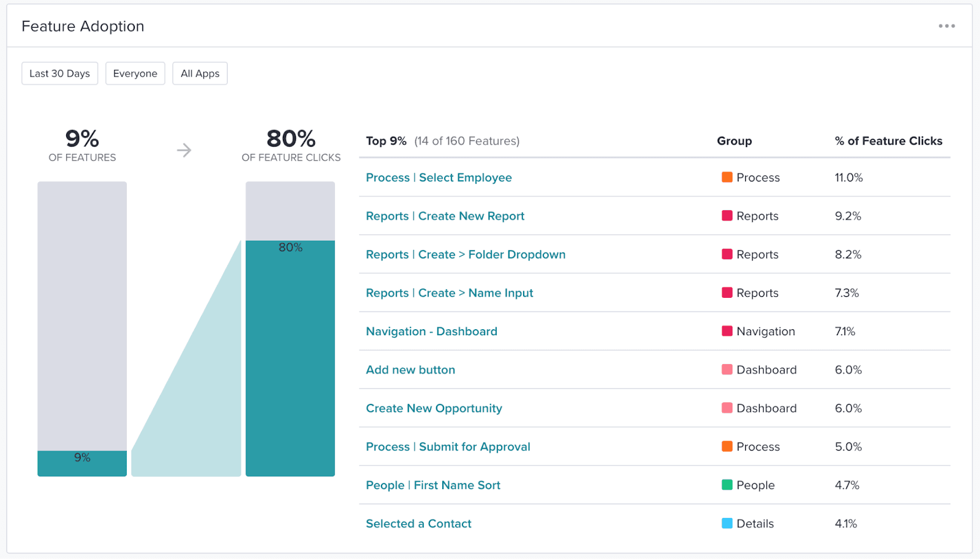Click the arrow between the percentages
The height and width of the screenshot is (559, 980).
tap(184, 150)
